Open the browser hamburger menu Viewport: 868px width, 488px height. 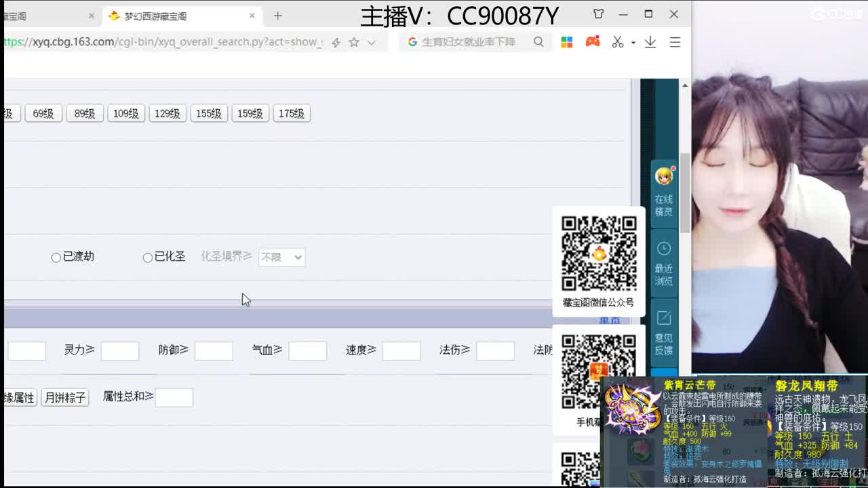(675, 42)
